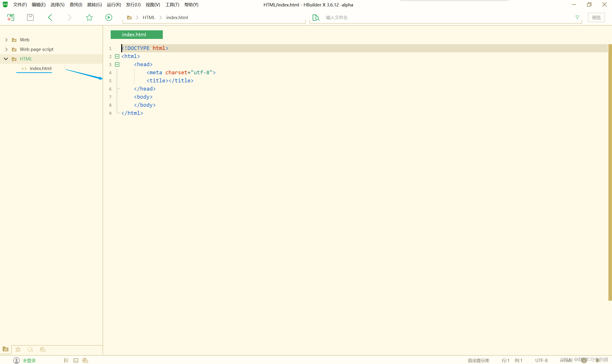Click the file search magnifier icon
The width and height of the screenshot is (612, 364).
[316, 17]
